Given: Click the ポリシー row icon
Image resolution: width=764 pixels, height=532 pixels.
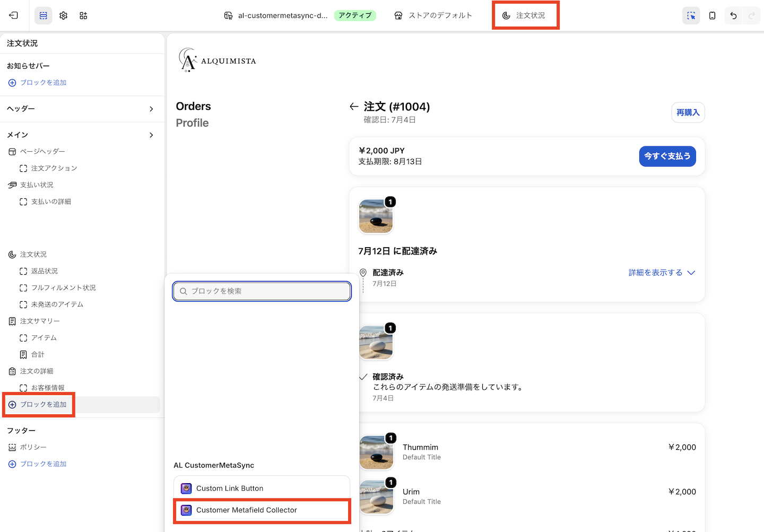Looking at the screenshot, I should coord(12,447).
